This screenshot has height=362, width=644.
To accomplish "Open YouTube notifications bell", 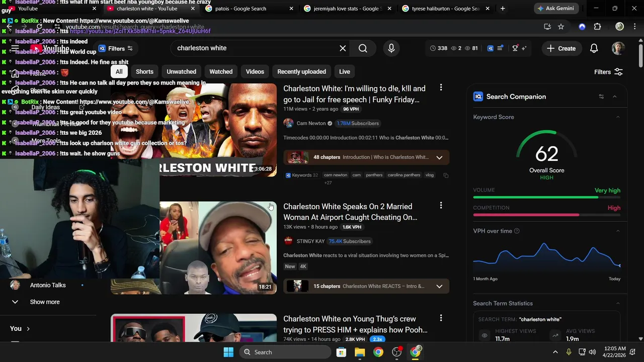I will (x=594, y=48).
